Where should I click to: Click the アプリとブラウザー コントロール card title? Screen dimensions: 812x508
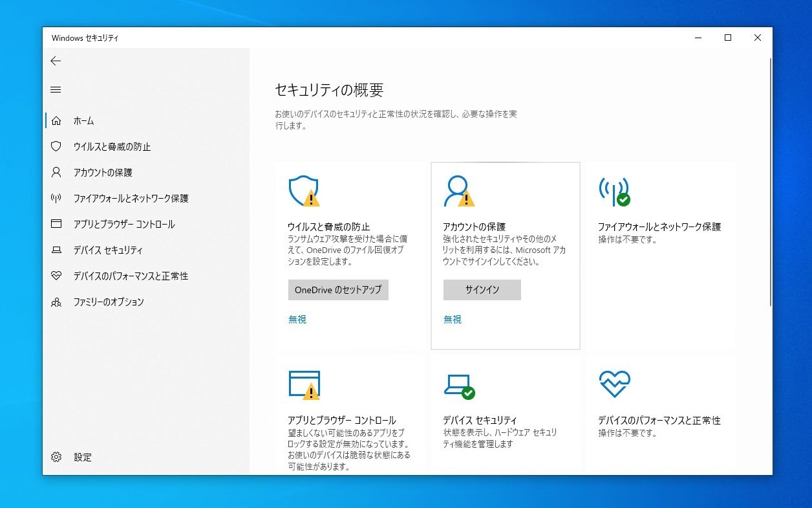tap(342, 421)
